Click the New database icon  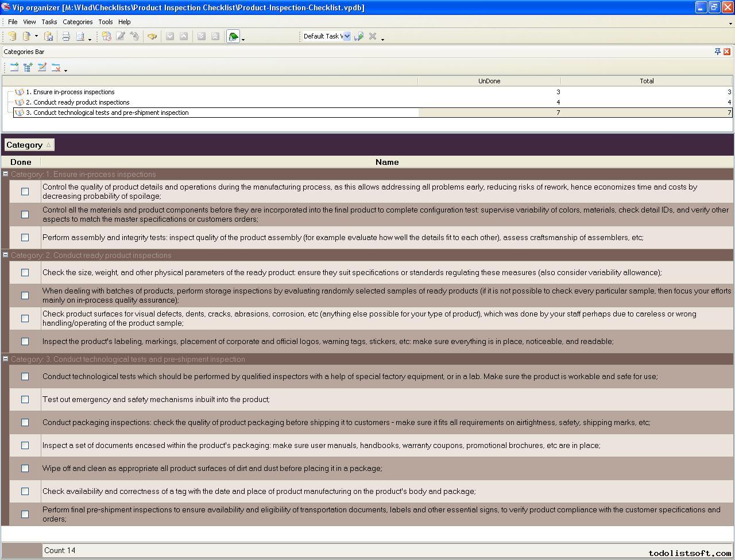(x=12, y=36)
